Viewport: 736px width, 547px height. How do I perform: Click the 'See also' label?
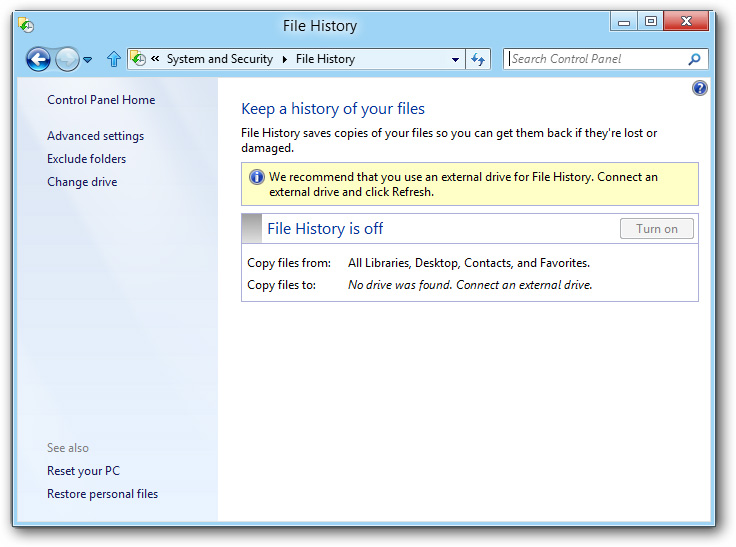[68, 448]
